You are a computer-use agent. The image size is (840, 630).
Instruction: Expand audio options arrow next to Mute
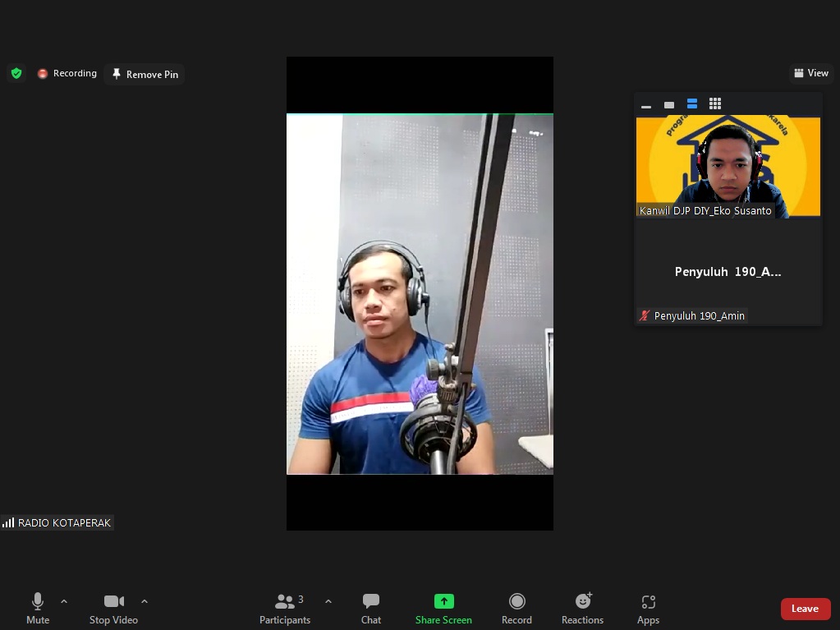click(x=64, y=601)
